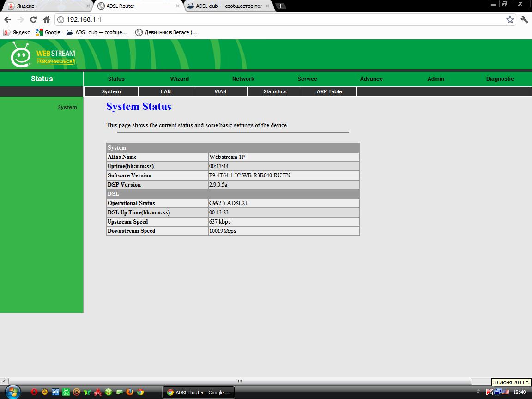Viewport: 532px width, 399px height.
Task: Switch to the LAN status tab
Action: click(x=166, y=91)
